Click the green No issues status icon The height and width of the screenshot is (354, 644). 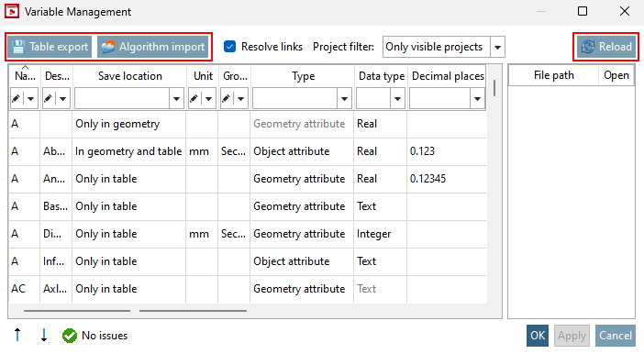coord(70,336)
